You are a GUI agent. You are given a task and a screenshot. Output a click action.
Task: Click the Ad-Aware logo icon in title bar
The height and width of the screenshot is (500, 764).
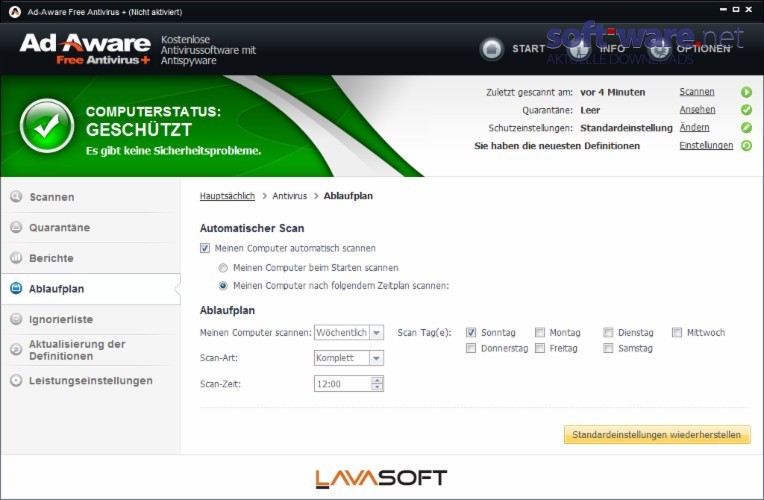[15, 11]
